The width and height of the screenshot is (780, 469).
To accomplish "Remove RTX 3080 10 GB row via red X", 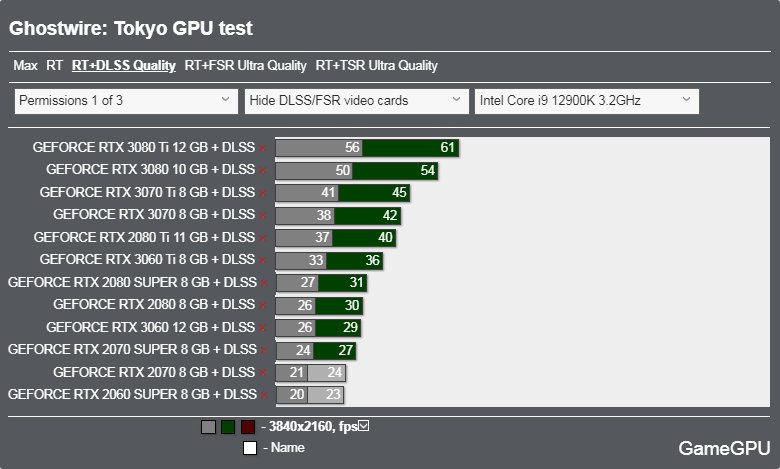I will [263, 171].
